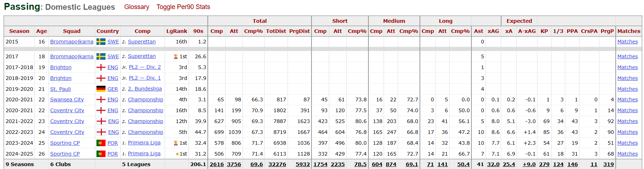Click GER country link
644x169 pixels.
tap(113, 89)
